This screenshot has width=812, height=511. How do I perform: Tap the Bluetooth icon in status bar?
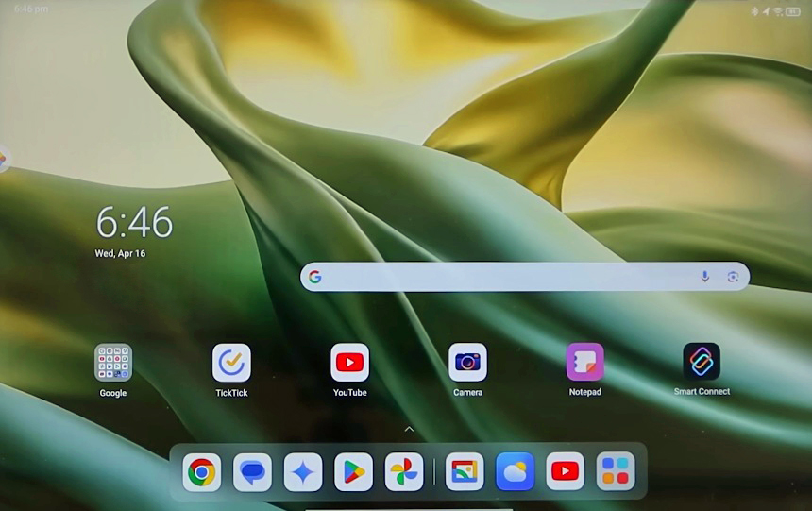(x=754, y=11)
